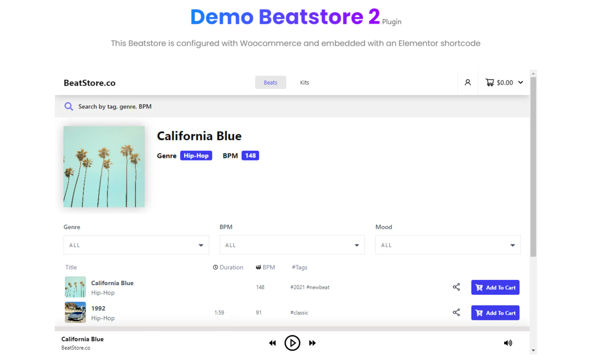Click the share icon for California Blue
The width and height of the screenshot is (591, 364).
point(457,287)
